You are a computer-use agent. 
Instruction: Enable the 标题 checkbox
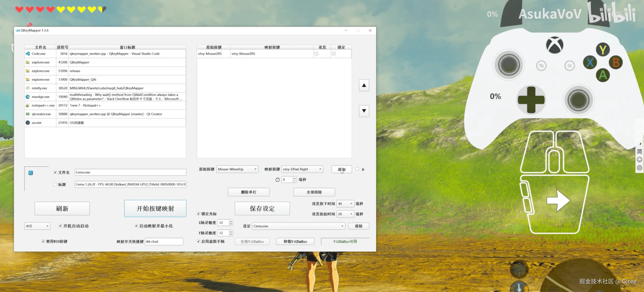coord(55,184)
